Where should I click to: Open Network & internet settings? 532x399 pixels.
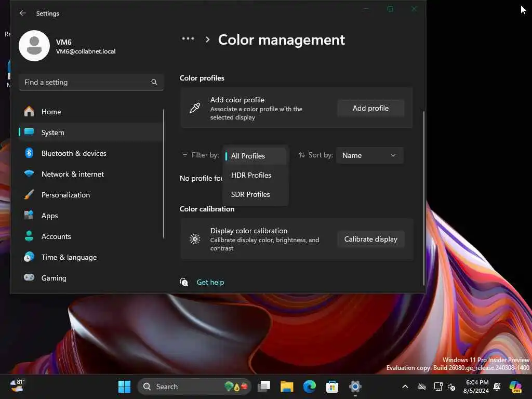(91, 174)
